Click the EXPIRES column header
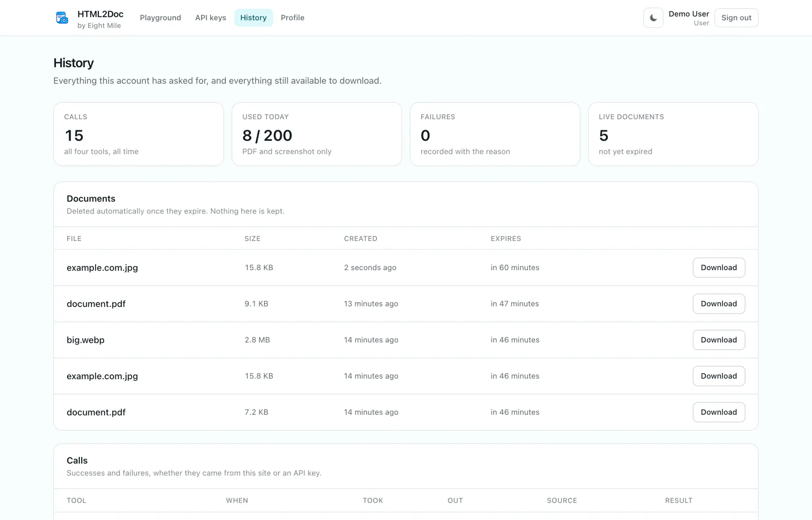Screen dimensions: 812x520 tap(506, 238)
